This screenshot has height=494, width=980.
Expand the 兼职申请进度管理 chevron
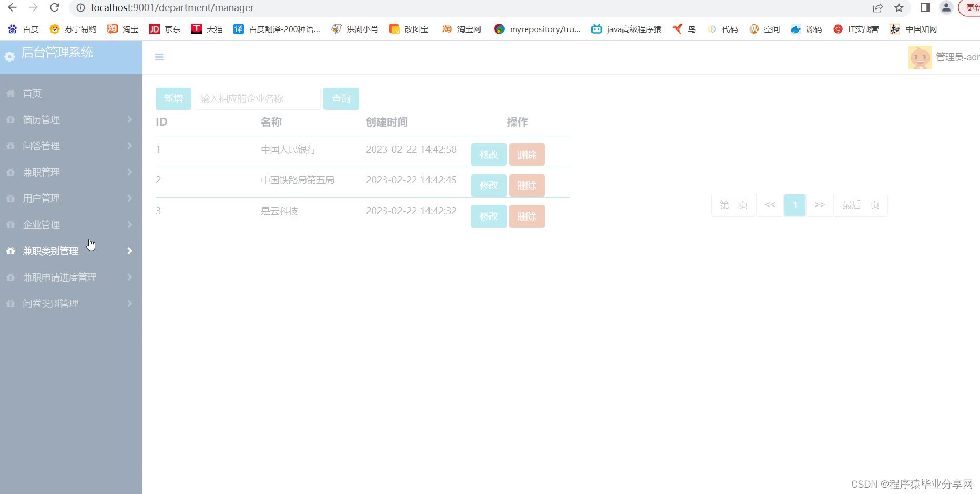129,277
